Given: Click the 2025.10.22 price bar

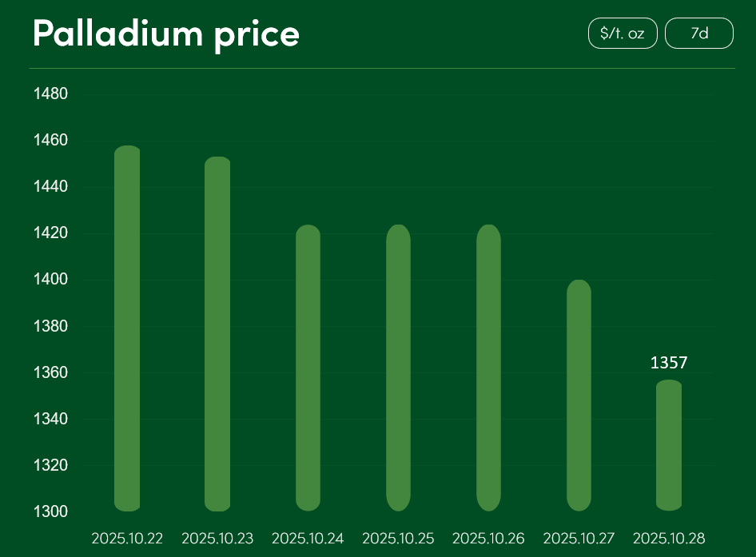Looking at the screenshot, I should point(127,328).
